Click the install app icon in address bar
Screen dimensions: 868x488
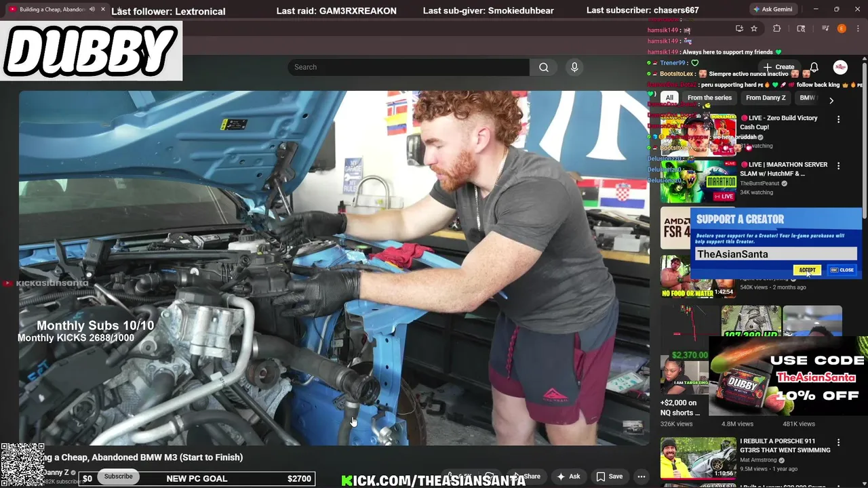739,28
